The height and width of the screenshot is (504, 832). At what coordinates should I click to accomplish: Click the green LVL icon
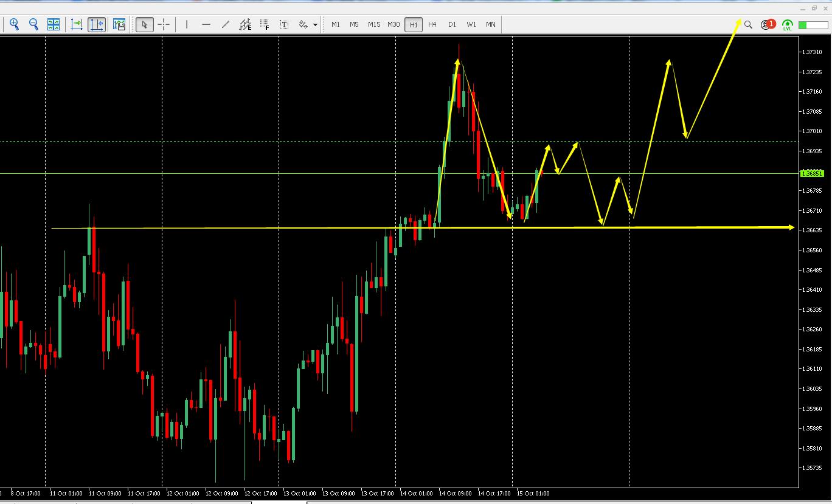tap(788, 25)
